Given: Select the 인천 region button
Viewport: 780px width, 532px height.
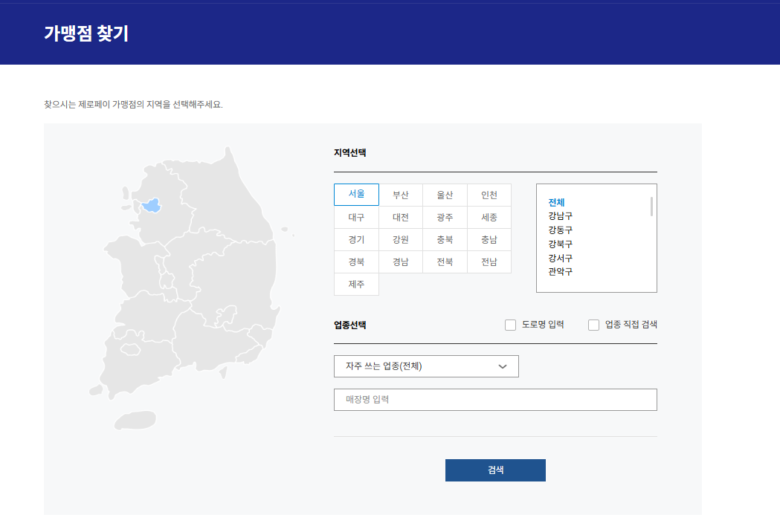Looking at the screenshot, I should tap(489, 195).
